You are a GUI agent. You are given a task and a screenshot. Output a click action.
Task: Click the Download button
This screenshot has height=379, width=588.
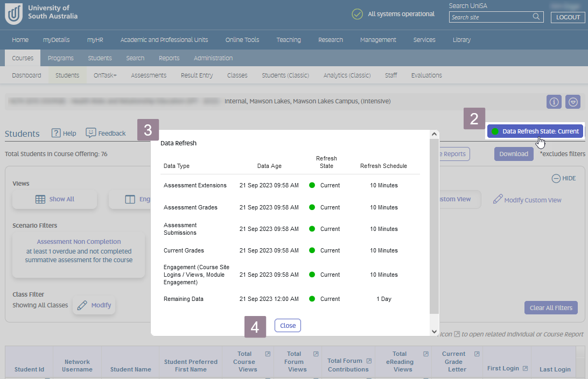coord(513,154)
